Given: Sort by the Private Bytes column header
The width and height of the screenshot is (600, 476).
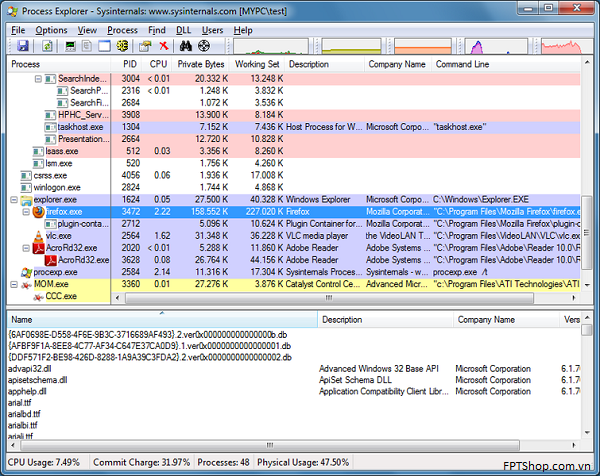Looking at the screenshot, I should (x=201, y=64).
